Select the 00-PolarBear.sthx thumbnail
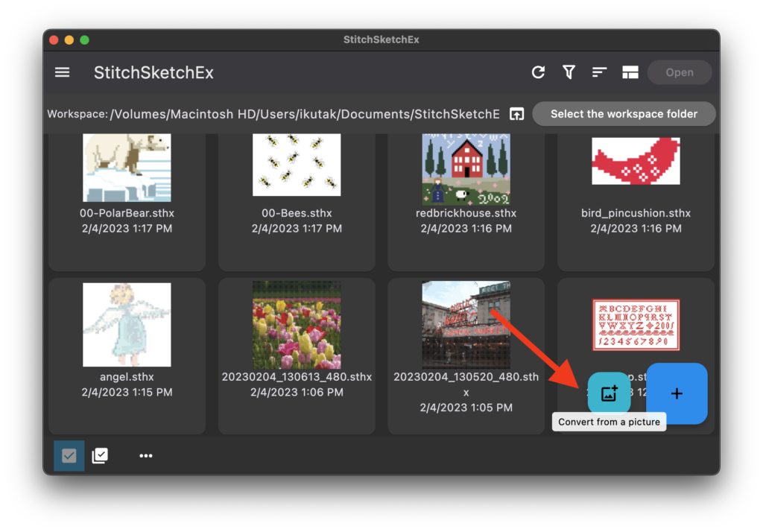The height and width of the screenshot is (532, 763). pyautogui.click(x=127, y=168)
